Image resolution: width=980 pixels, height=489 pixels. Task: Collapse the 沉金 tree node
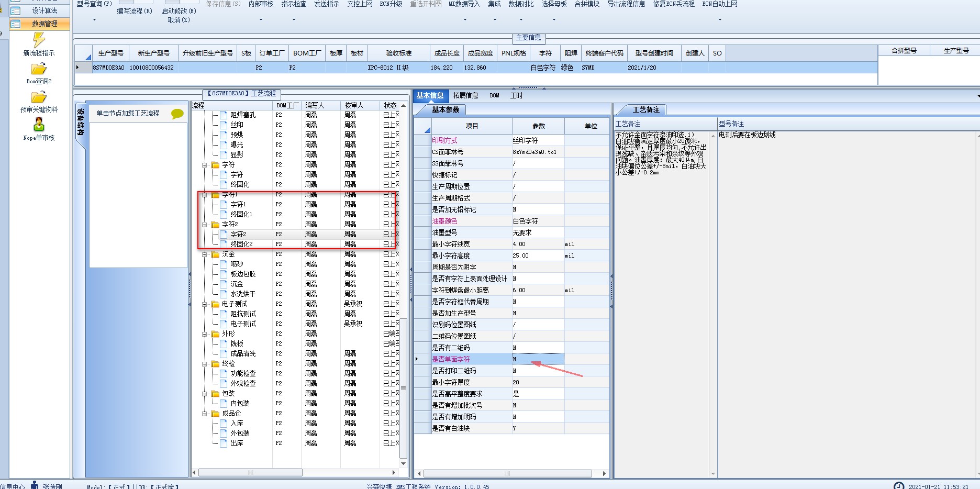pos(205,254)
